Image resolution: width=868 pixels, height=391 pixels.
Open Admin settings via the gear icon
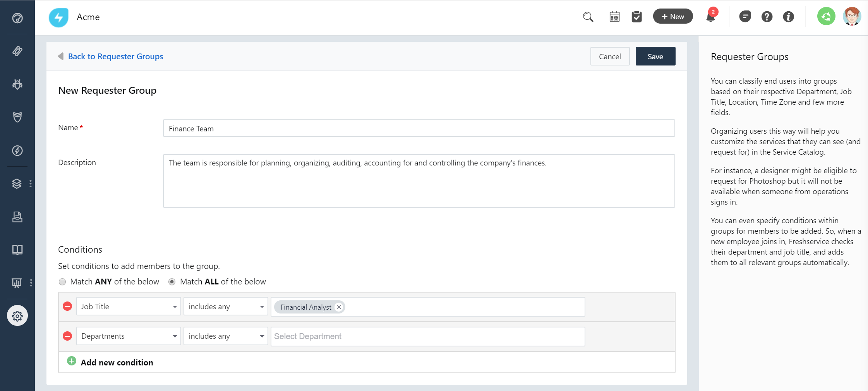[x=17, y=315]
